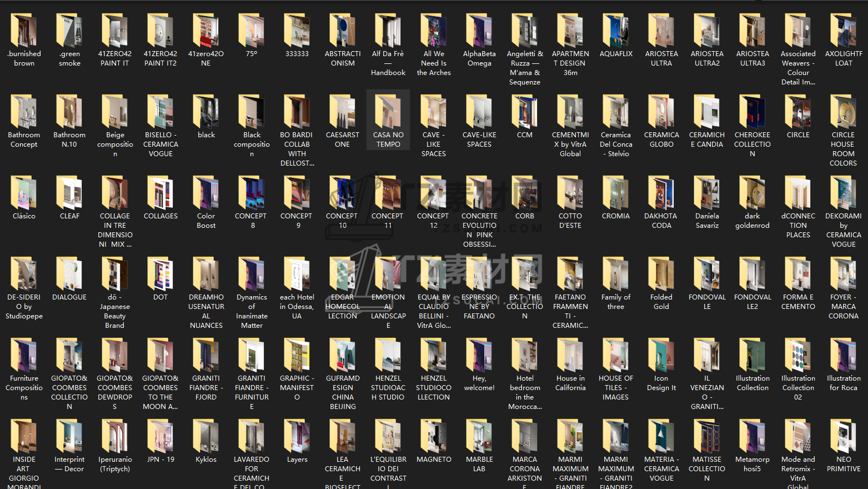The image size is (868, 489).
Task: Select the 'COTTO D'ESTE' folder name
Action: pos(570,221)
